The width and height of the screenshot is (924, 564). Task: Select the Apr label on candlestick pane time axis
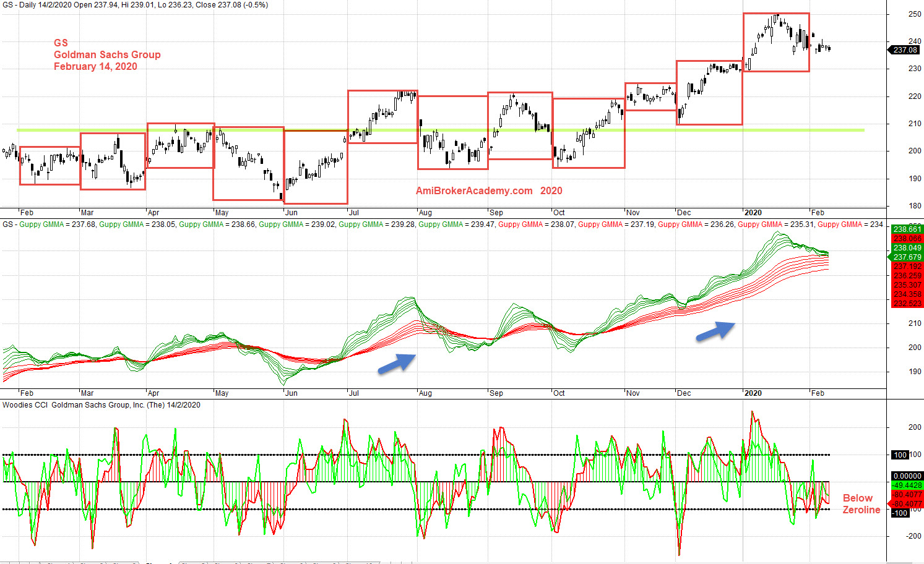point(153,213)
